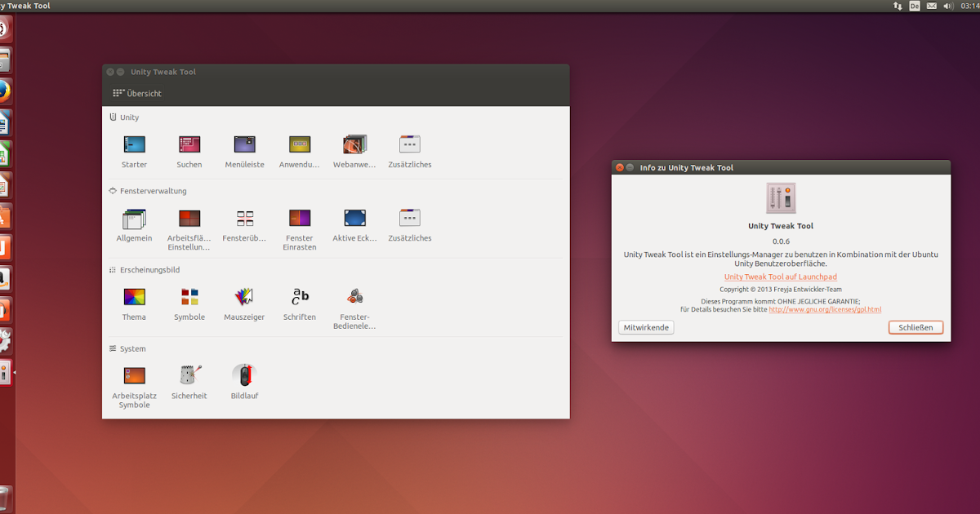Click version number 0.0.6 text
Viewport: 980px width, 514px height.
tap(781, 241)
